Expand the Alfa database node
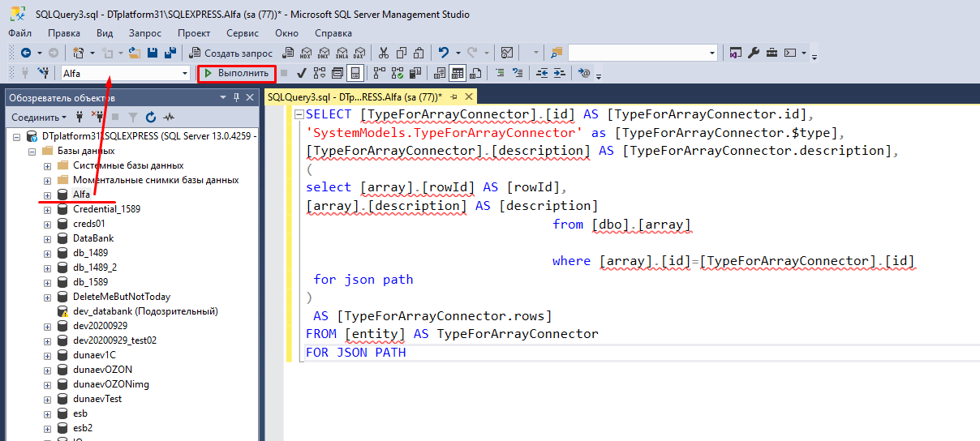Screen dimensions: 980x441 click(x=47, y=195)
